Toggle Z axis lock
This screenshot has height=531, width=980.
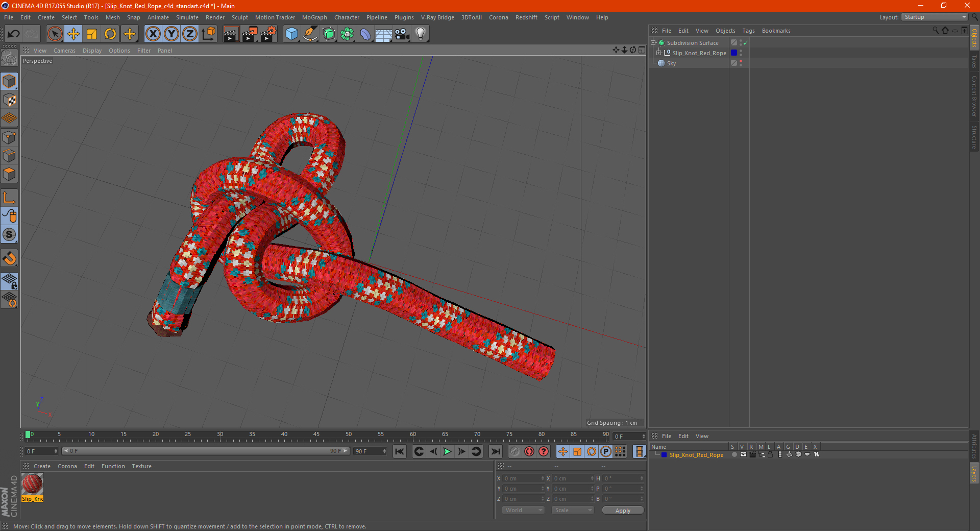[190, 34]
